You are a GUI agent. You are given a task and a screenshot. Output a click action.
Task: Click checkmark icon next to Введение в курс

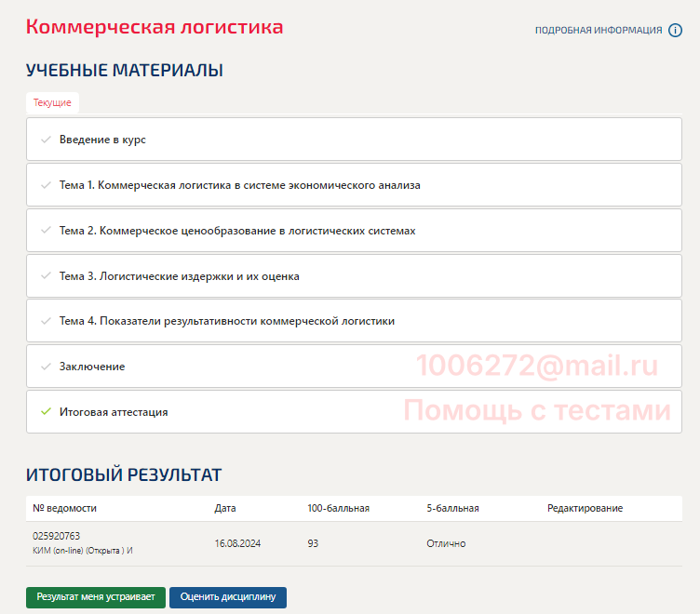(x=45, y=140)
